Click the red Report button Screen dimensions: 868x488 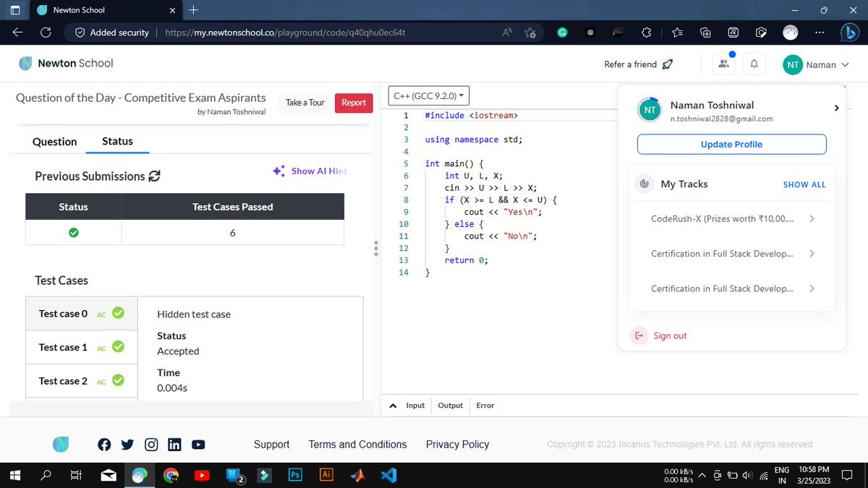tap(354, 103)
